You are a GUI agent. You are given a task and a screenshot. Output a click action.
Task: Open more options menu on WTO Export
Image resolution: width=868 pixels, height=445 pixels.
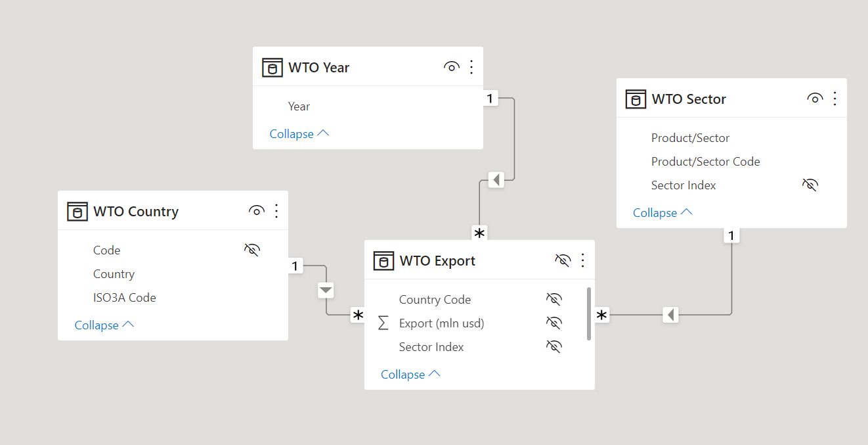pyautogui.click(x=582, y=260)
